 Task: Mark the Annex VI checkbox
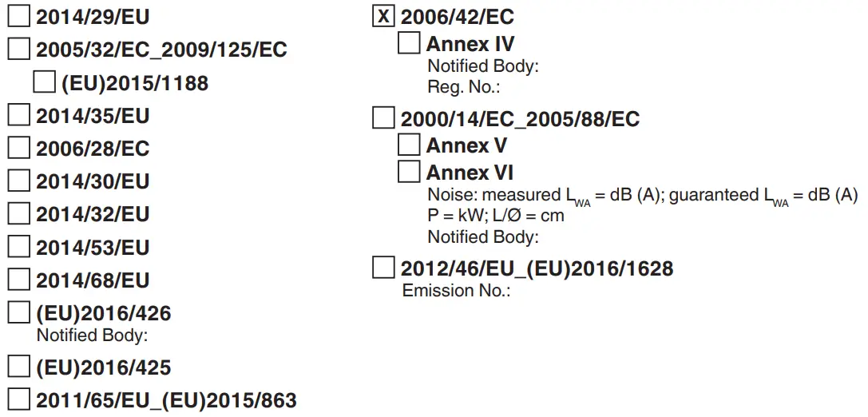[x=409, y=172]
